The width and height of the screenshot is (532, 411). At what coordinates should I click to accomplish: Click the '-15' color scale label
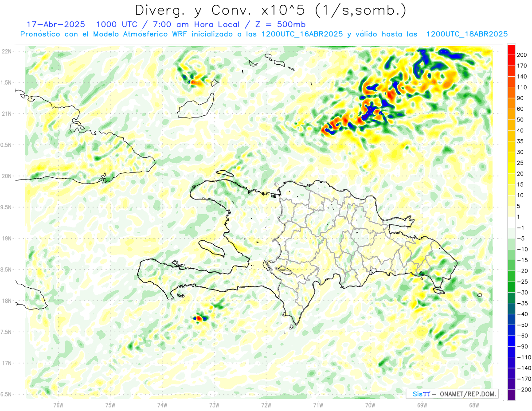[521, 260]
